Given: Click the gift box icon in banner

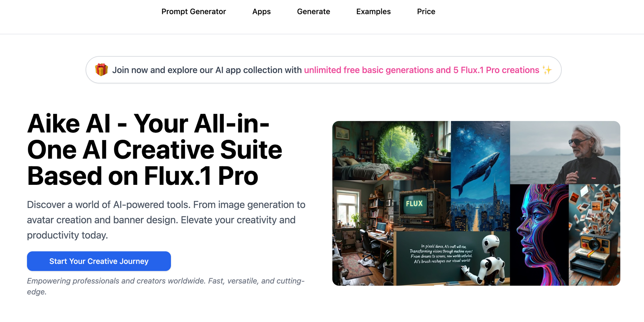Looking at the screenshot, I should tap(101, 70).
